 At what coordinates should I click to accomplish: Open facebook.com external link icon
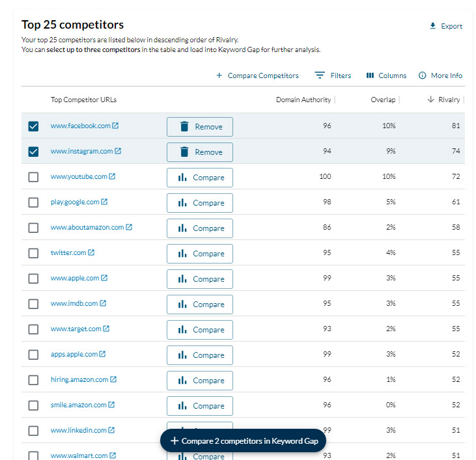coord(115,126)
